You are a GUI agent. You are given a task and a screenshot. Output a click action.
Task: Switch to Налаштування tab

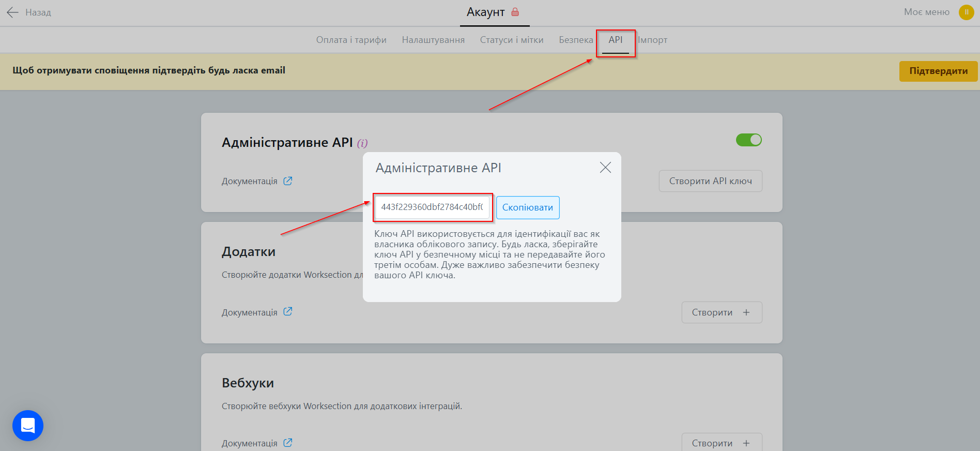coord(433,40)
